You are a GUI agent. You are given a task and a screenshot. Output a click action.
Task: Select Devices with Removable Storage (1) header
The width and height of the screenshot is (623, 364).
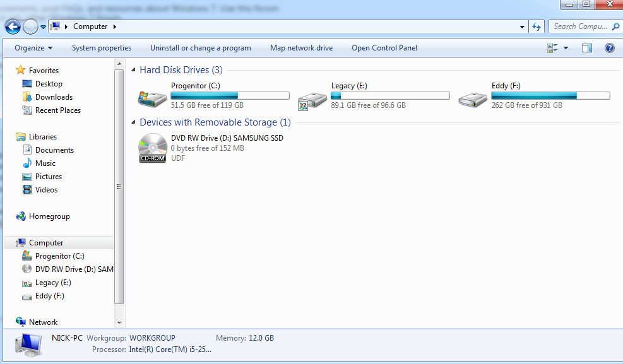(215, 122)
